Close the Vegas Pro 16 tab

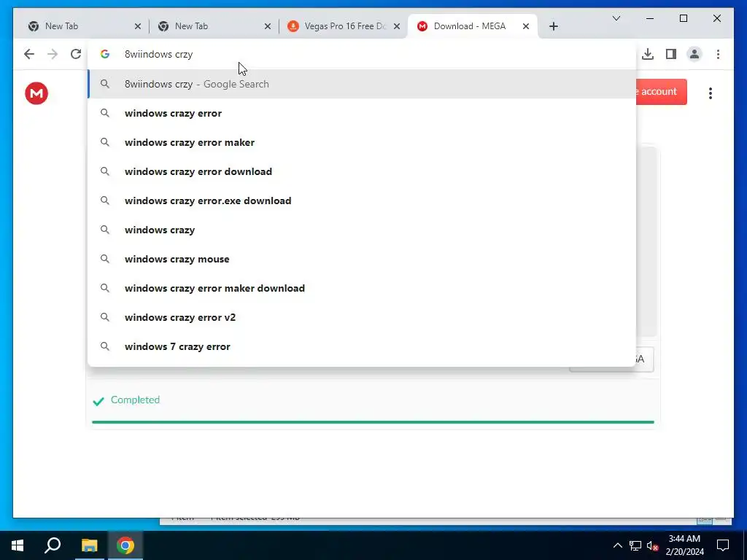pyautogui.click(x=396, y=26)
